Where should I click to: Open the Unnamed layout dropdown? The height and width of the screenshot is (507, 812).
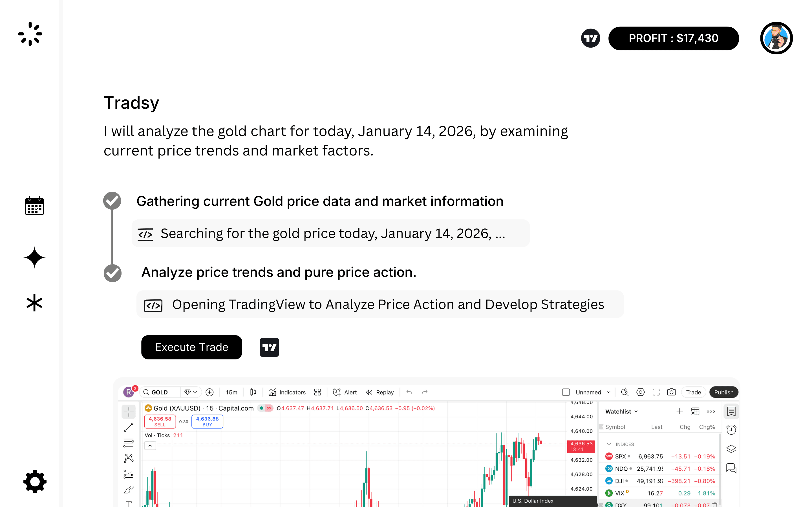tap(609, 392)
